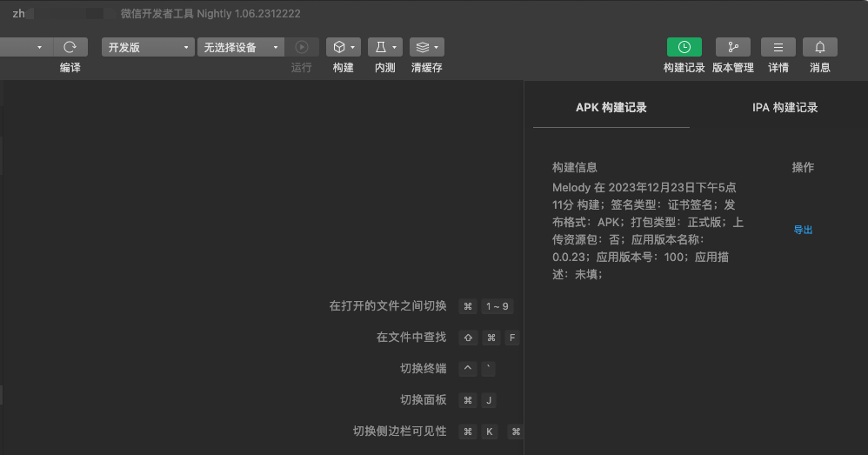
Task: Open 详情 (details) list icon
Action: pos(778,47)
